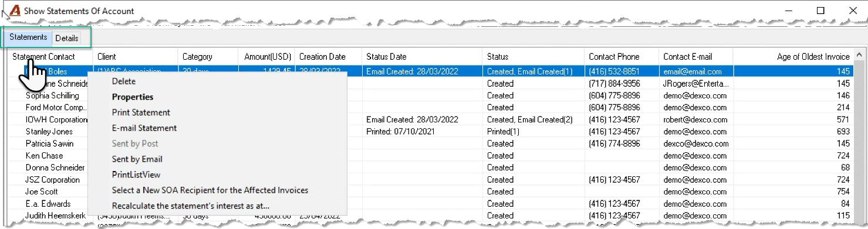Click the Contact Phone column header
Image resolution: width=868 pixels, height=229 pixels.
pyautogui.click(x=622, y=57)
